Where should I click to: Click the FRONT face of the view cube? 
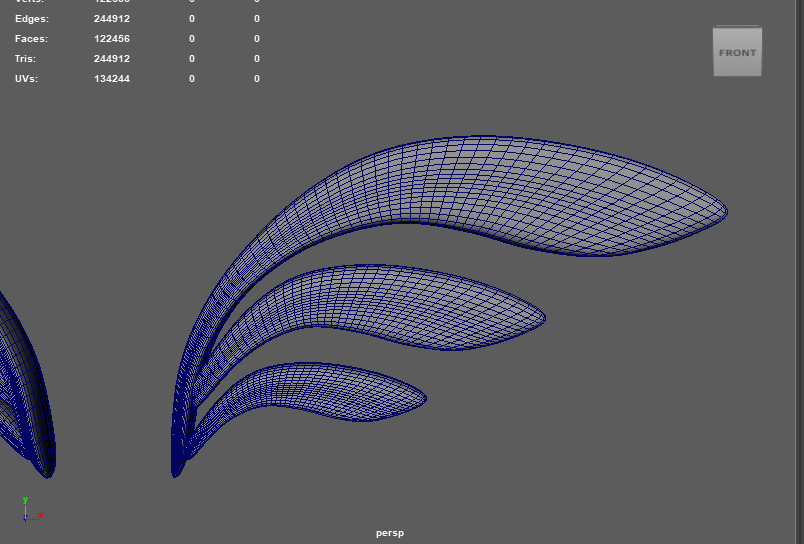point(737,52)
